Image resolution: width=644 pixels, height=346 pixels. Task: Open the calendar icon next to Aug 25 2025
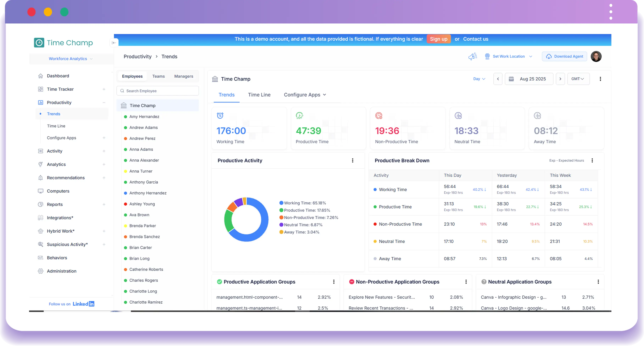(x=512, y=79)
